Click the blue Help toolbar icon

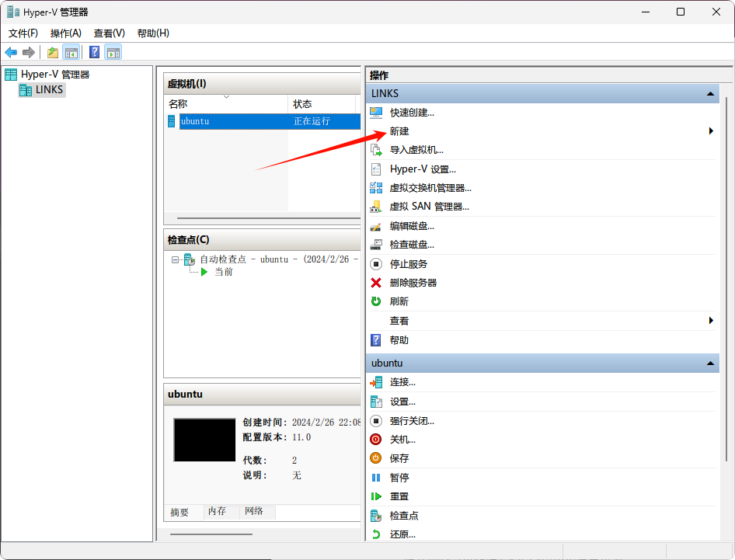pos(94,52)
